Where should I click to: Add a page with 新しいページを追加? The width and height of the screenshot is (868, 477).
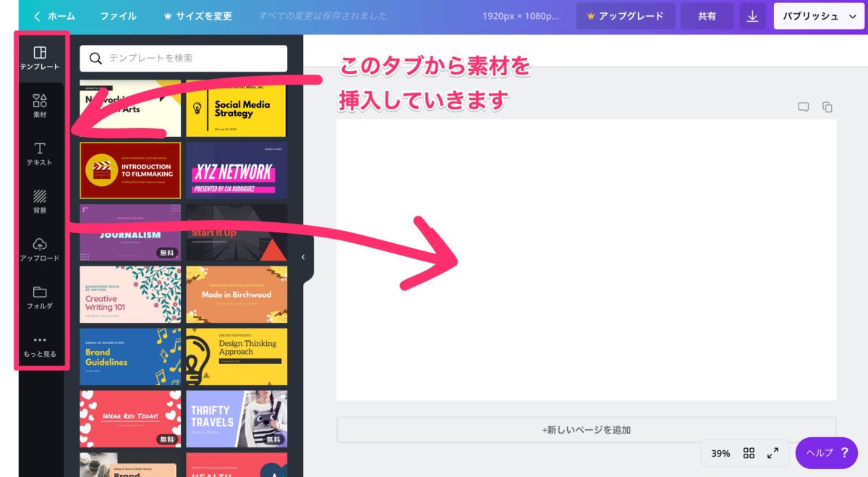pos(586,430)
